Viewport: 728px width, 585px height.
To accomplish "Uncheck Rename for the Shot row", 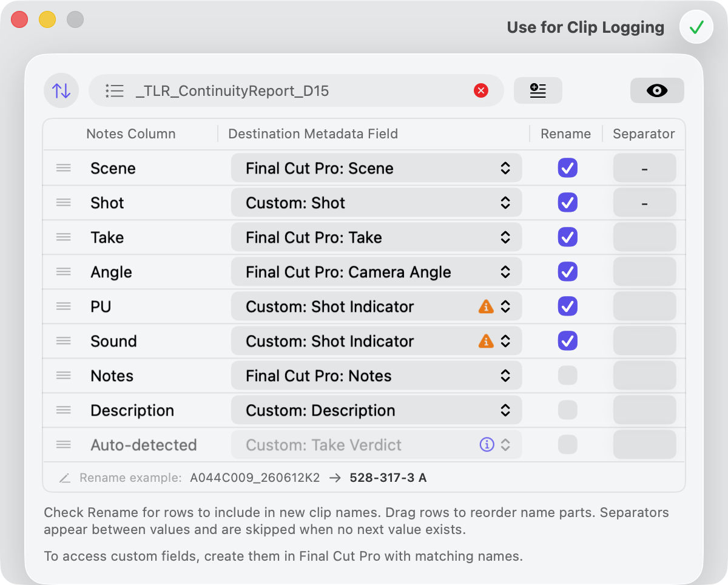I will coord(568,203).
